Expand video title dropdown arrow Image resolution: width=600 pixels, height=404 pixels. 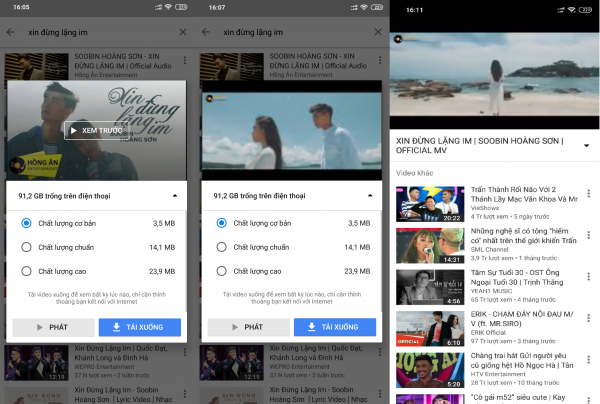[x=586, y=145]
